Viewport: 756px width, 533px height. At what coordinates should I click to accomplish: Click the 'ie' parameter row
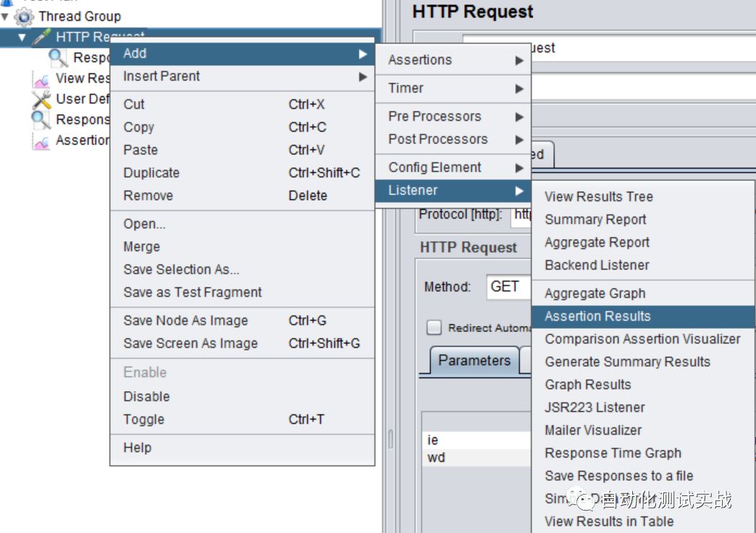(476, 440)
